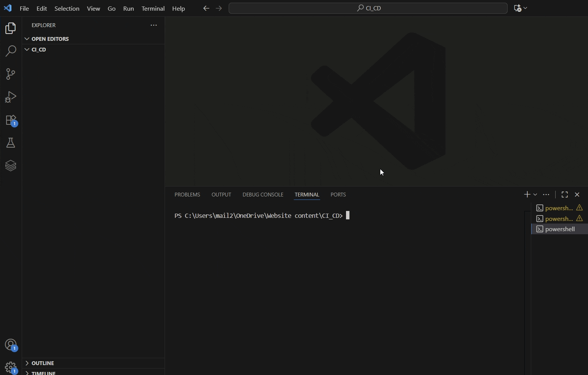The image size is (588, 375).
Task: Open the Accounts icon in activity bar
Action: point(11,345)
